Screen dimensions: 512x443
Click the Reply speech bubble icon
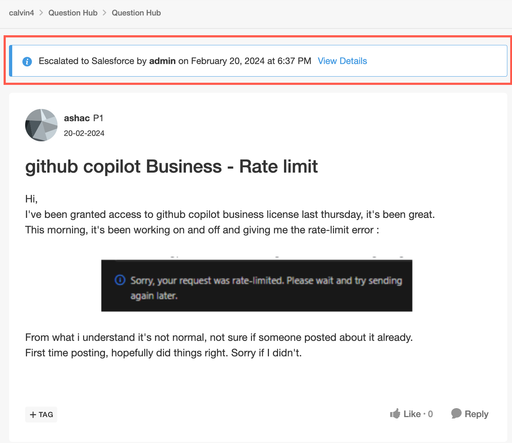point(456,413)
